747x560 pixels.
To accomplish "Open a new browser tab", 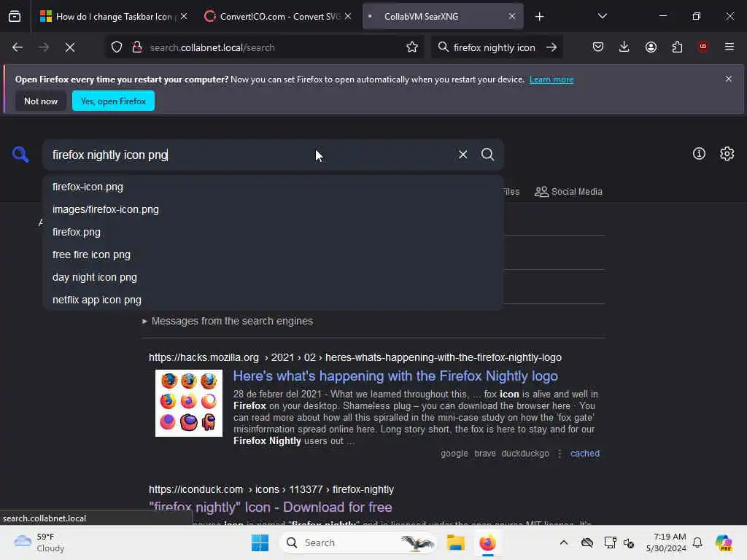I will pos(539,17).
